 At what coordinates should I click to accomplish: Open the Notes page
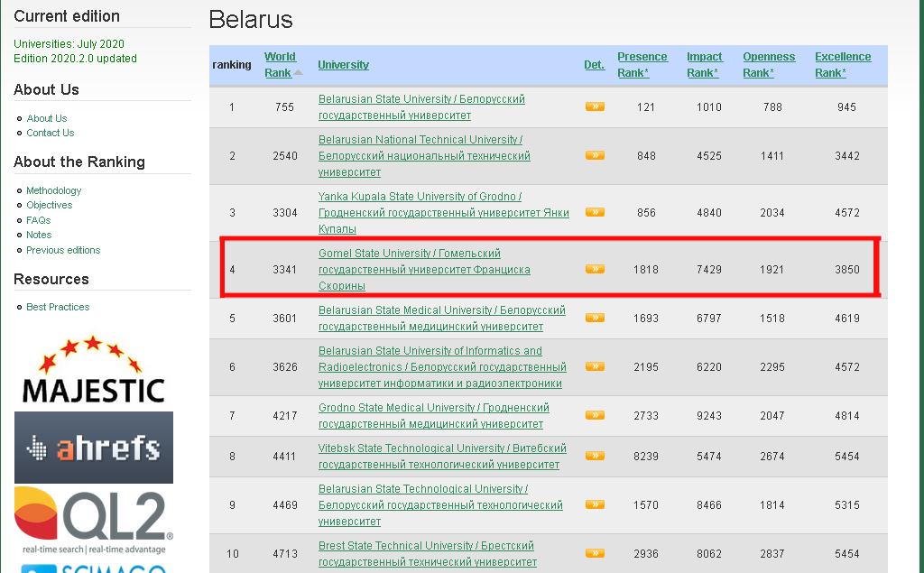tap(39, 235)
